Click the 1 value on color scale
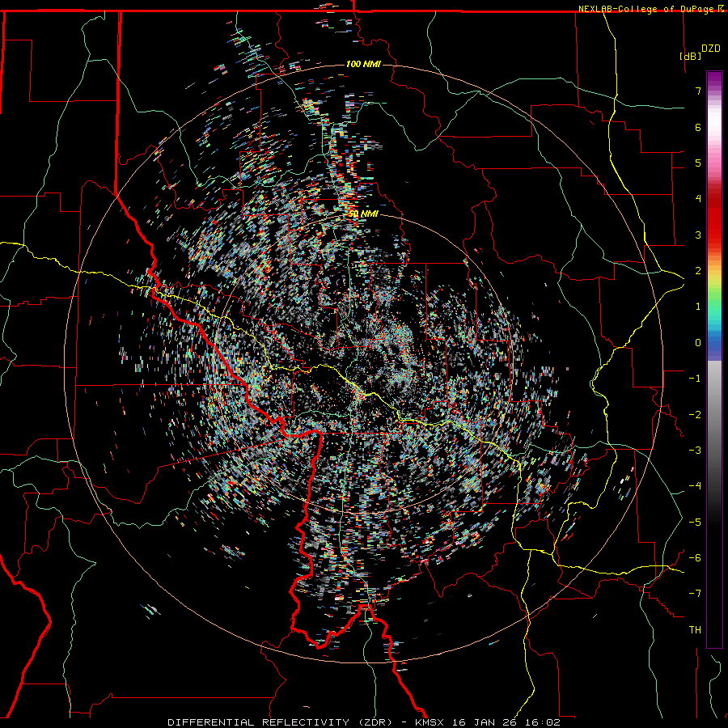This screenshot has width=728, height=728. pyautogui.click(x=698, y=307)
